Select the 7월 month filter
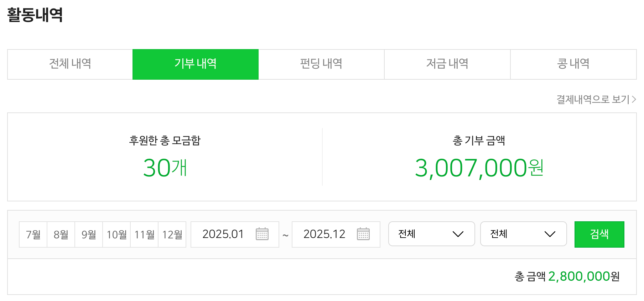Image resolution: width=644 pixels, height=301 pixels. 33,234
